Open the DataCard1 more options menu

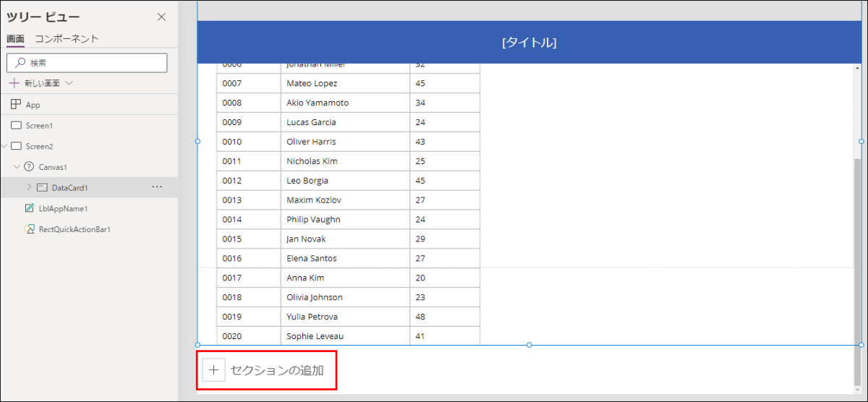[x=157, y=187]
